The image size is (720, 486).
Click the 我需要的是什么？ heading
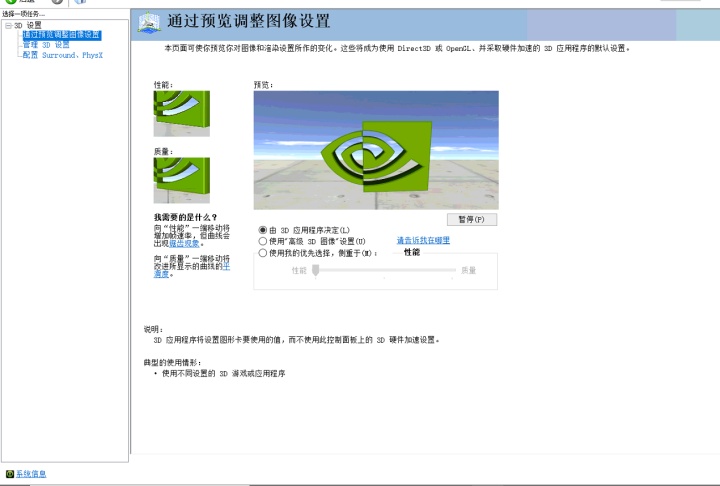[x=186, y=217]
